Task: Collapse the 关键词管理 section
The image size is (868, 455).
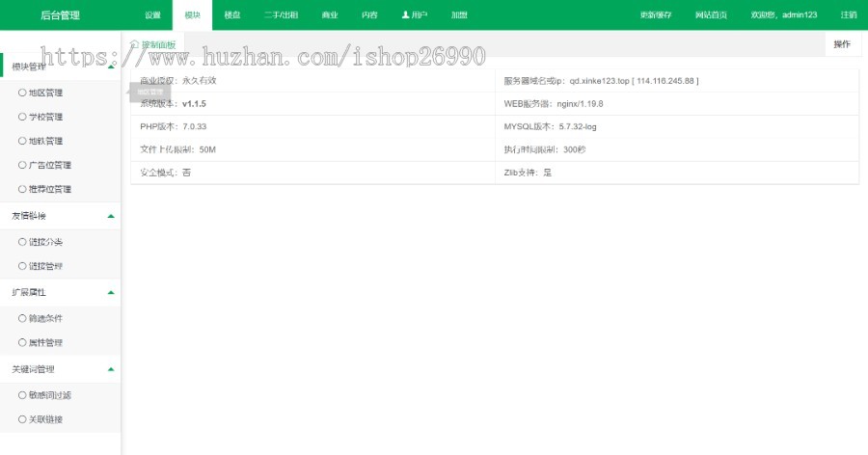Action: (61, 369)
